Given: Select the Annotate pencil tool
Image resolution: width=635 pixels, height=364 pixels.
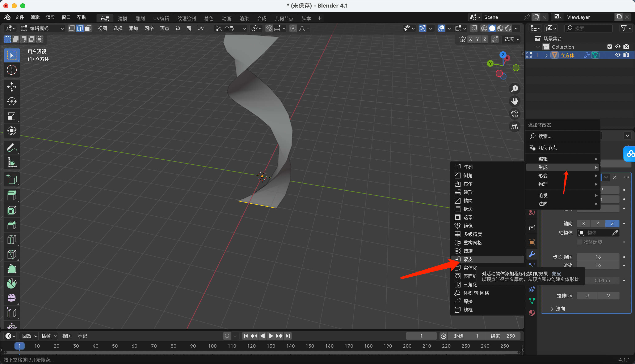Looking at the screenshot, I should coord(12,148).
